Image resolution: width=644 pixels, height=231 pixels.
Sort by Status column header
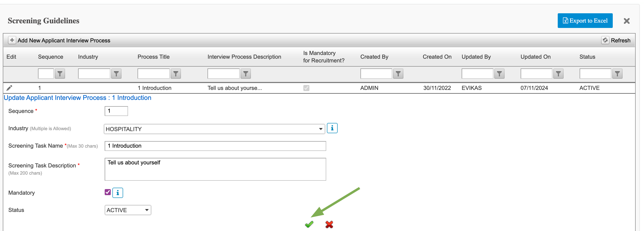tap(587, 57)
